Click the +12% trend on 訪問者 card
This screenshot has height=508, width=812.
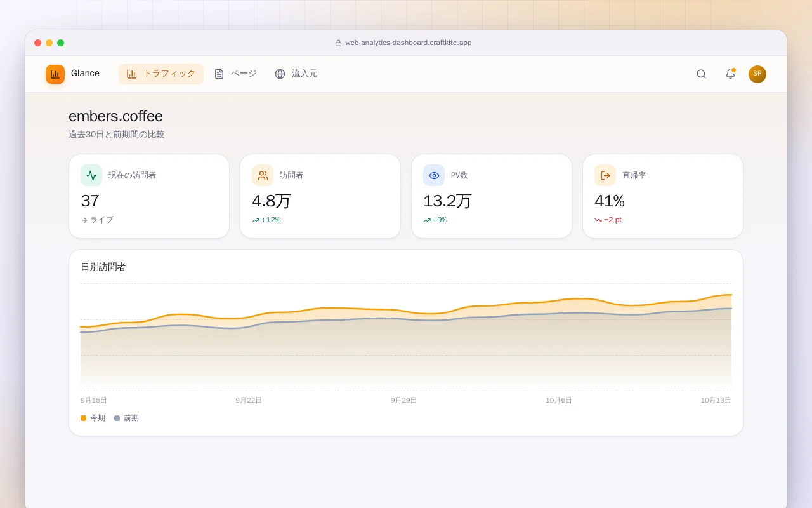[266, 220]
